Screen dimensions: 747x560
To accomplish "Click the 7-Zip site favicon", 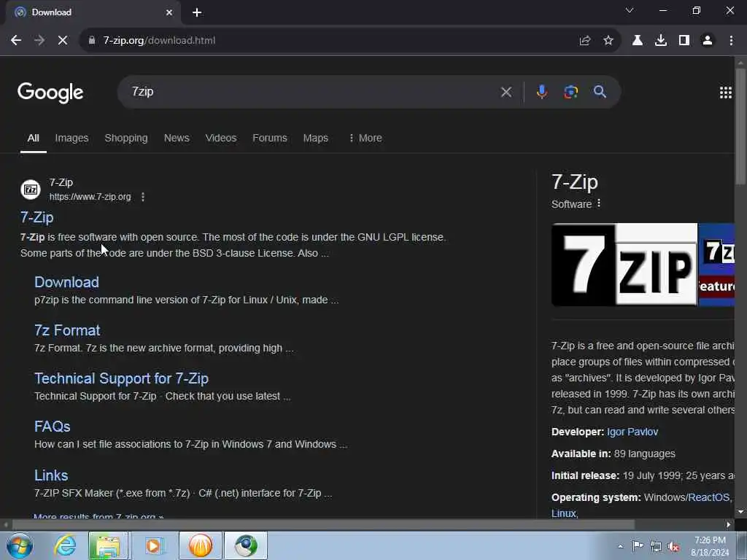I will [x=31, y=190].
